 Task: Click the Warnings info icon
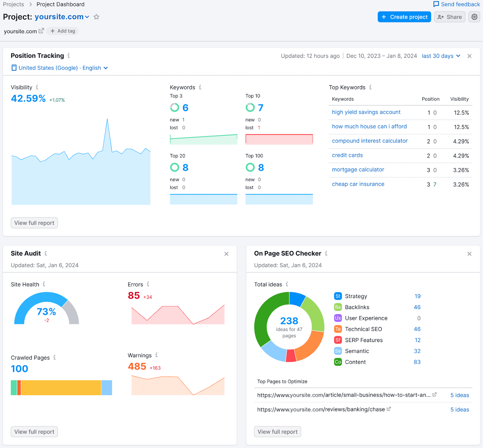coord(156,355)
